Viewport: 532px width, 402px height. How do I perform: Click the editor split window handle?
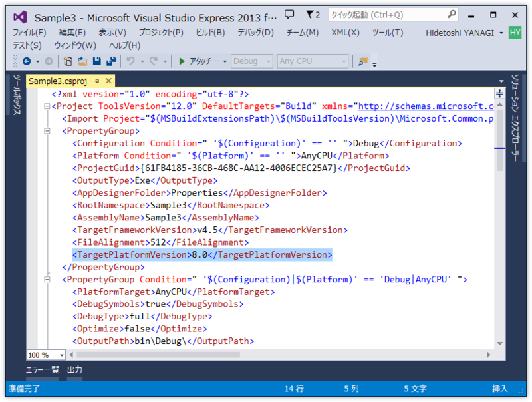pos(499,93)
